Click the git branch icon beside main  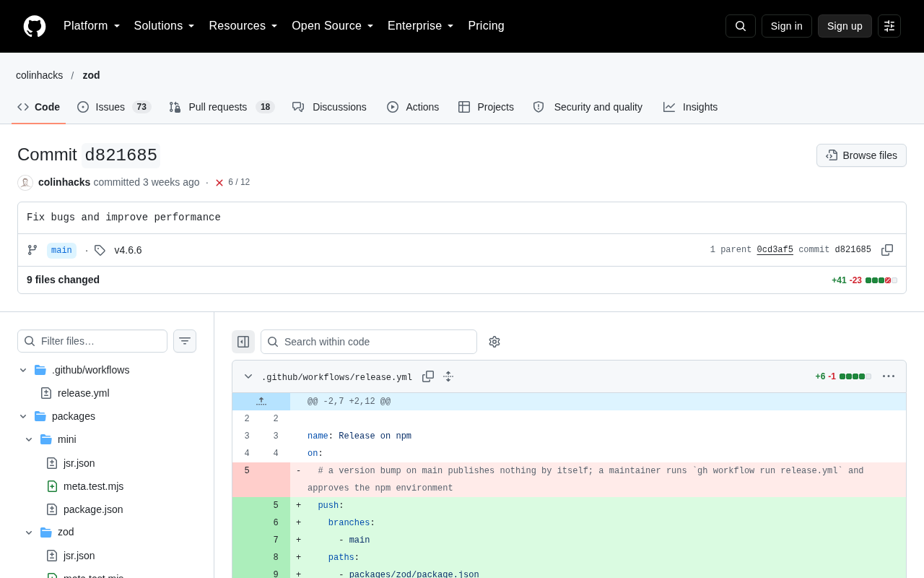pos(32,250)
